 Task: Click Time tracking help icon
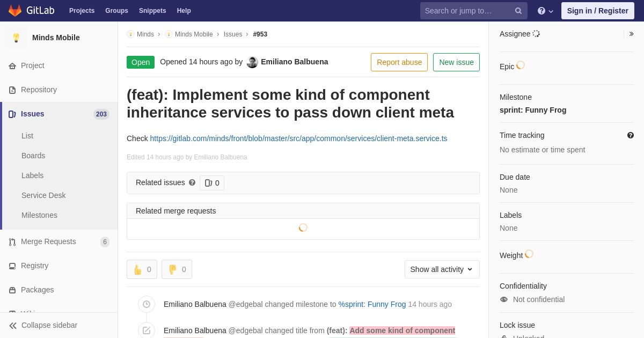(631, 135)
